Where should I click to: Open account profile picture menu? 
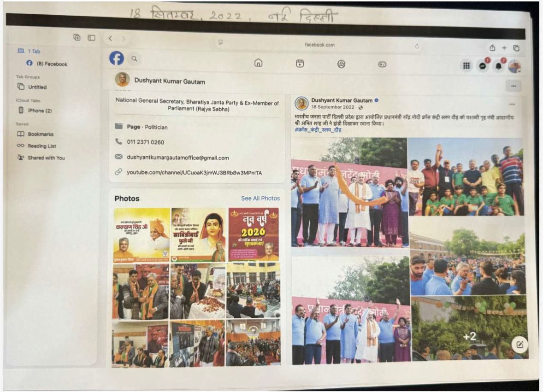click(x=514, y=66)
